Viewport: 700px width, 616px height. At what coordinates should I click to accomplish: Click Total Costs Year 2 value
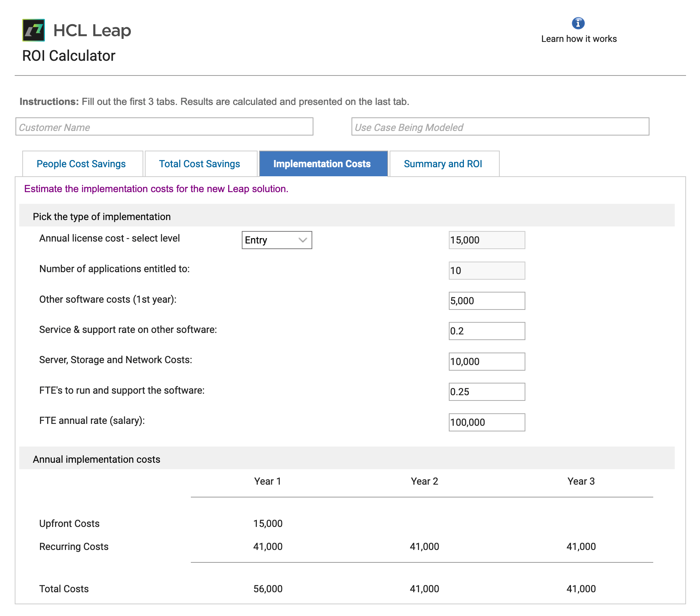425,589
